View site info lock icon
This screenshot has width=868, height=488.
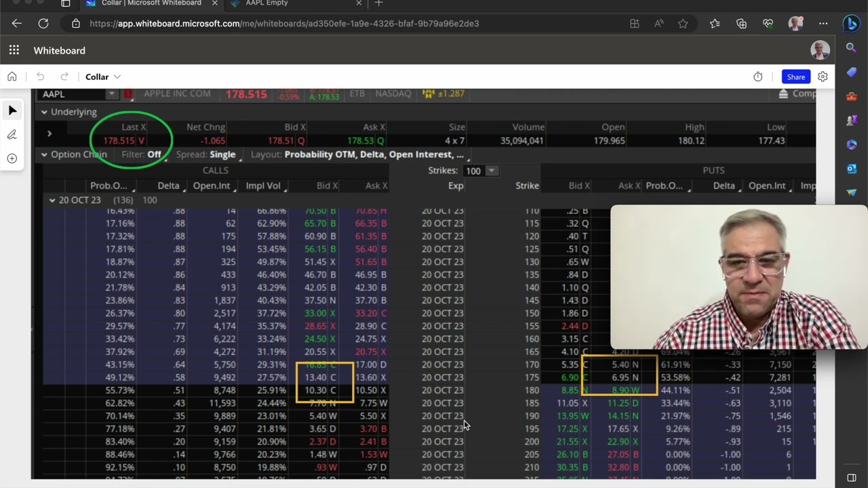point(76,24)
